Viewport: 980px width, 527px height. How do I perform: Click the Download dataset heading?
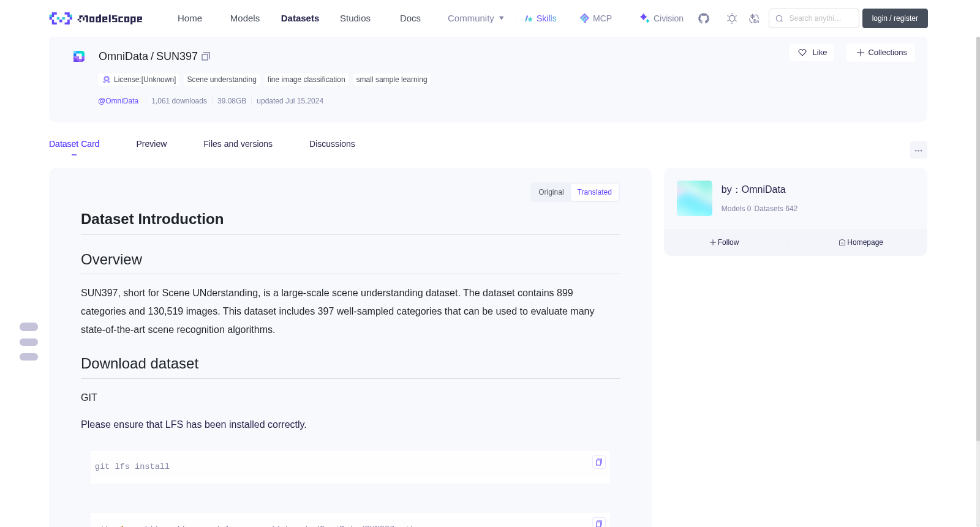(140, 364)
